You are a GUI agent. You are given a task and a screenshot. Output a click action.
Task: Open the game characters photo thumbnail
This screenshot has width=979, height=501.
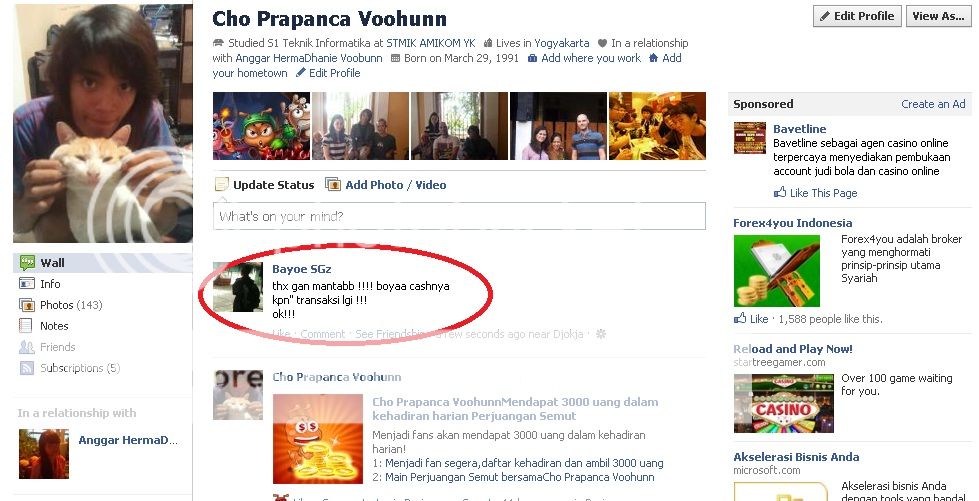[x=262, y=126]
